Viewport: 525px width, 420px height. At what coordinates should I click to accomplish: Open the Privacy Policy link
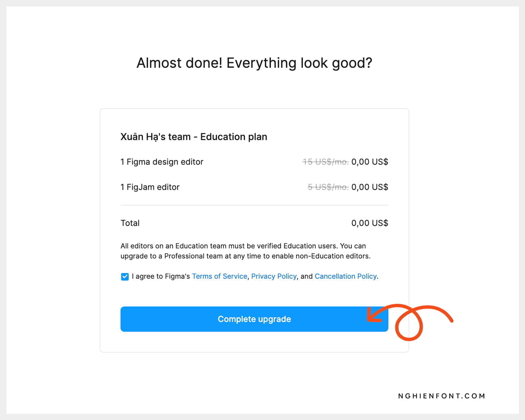coord(274,276)
